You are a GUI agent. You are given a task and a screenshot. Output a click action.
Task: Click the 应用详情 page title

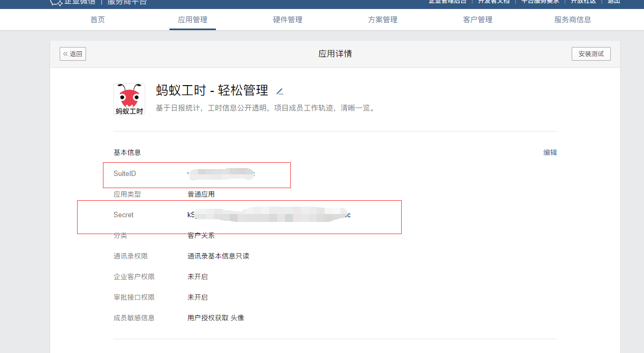(335, 54)
